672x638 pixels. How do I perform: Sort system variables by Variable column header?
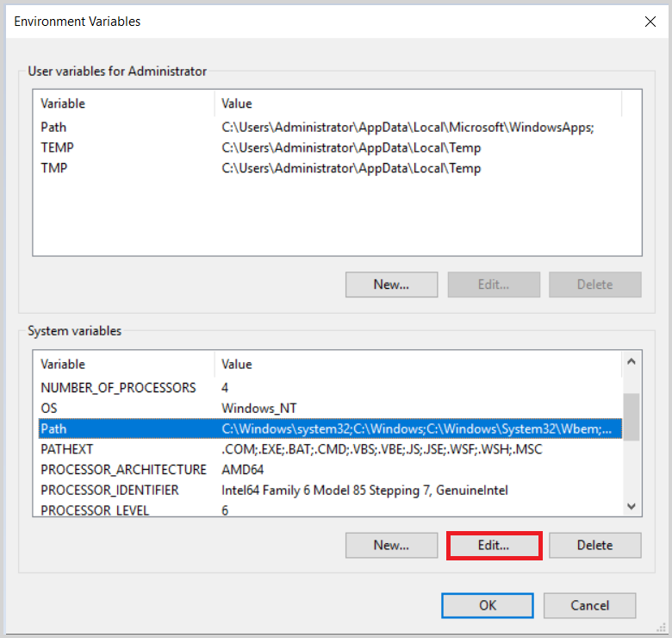pos(123,364)
